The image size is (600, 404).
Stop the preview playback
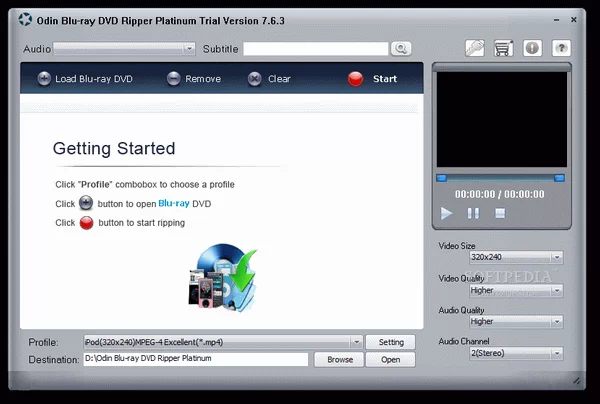point(500,213)
